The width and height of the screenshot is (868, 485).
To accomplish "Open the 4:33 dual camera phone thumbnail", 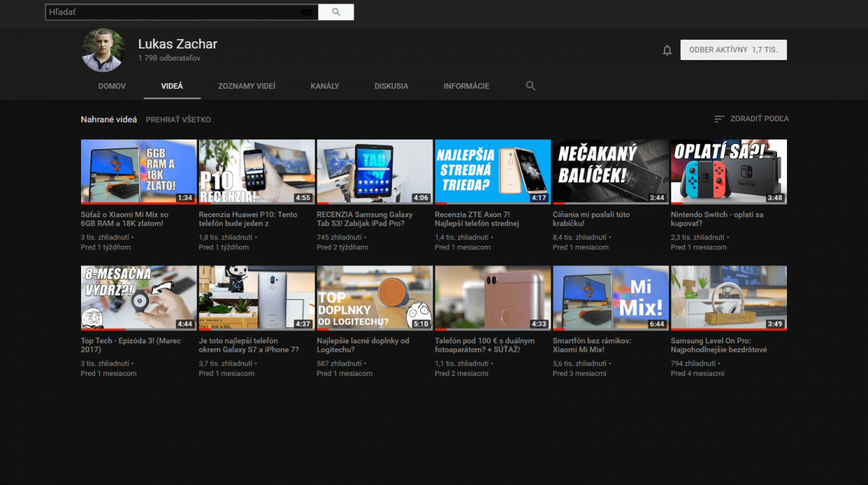I will coord(493,298).
